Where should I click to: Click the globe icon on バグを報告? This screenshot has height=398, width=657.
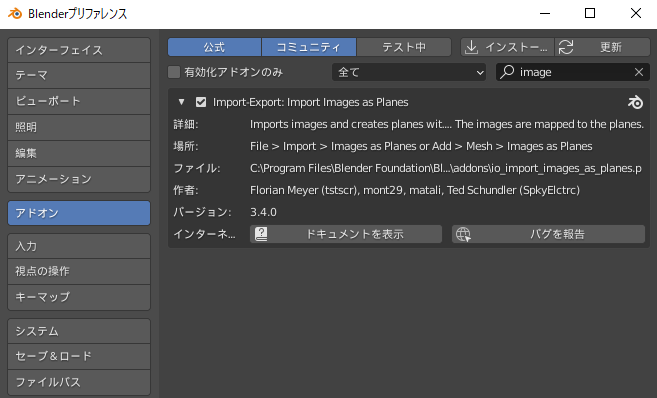click(x=463, y=234)
